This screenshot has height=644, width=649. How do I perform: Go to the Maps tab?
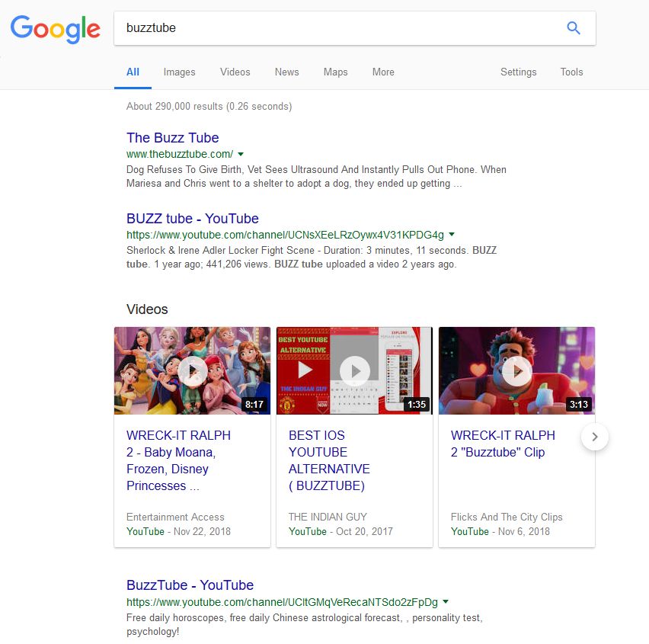pyautogui.click(x=336, y=72)
